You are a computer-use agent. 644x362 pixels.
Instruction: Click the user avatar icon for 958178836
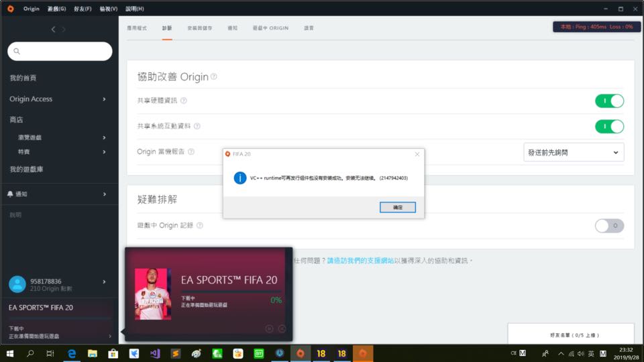pos(17,284)
